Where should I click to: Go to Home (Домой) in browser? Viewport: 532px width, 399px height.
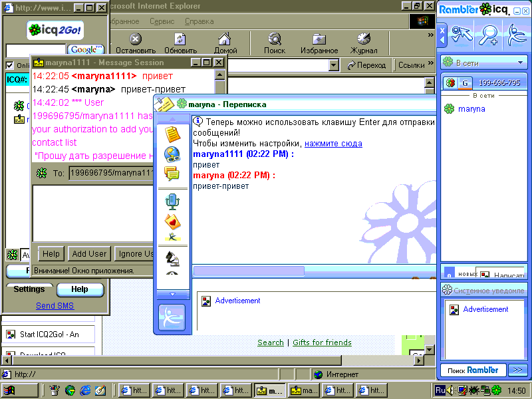[x=225, y=43]
